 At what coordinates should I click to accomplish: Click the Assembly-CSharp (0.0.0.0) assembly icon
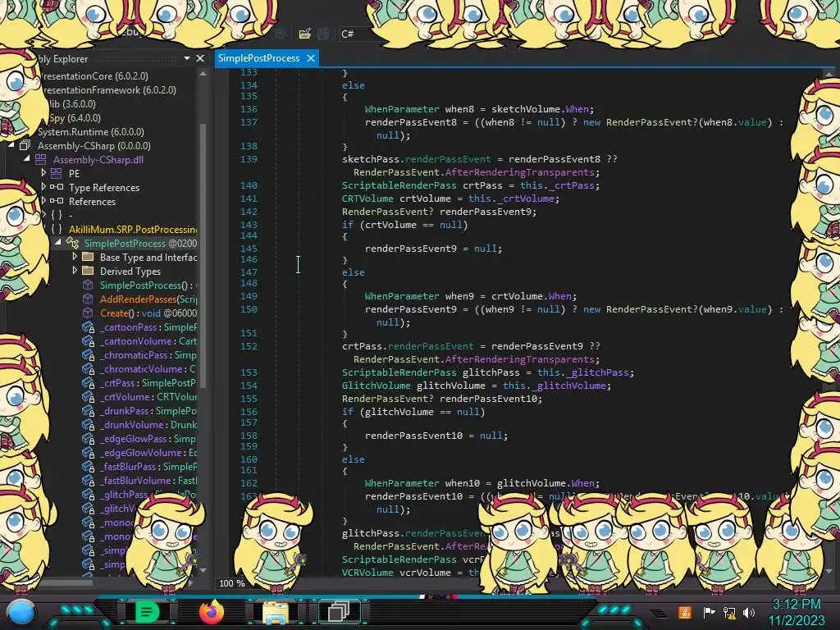click(x=25, y=145)
